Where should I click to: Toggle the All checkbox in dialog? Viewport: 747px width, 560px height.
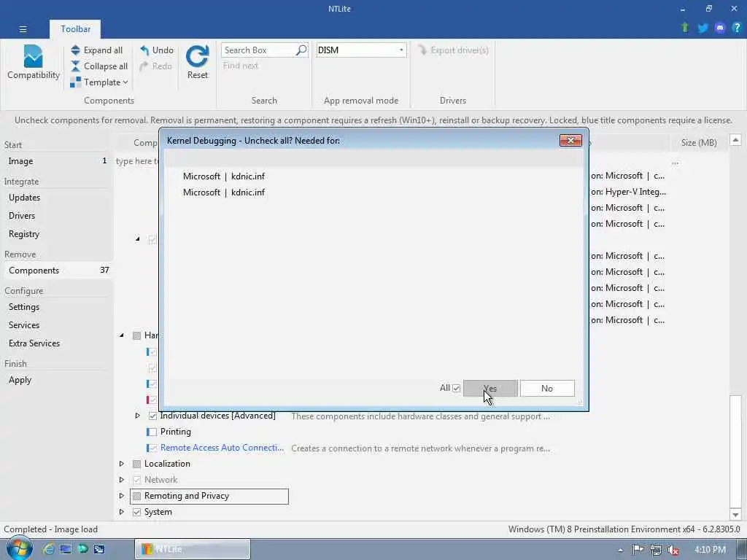tap(456, 388)
